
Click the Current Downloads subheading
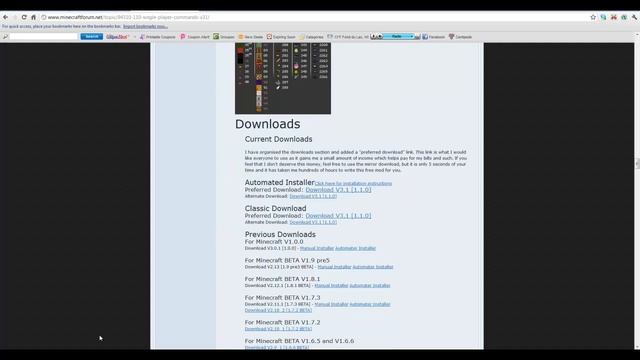[x=278, y=139]
